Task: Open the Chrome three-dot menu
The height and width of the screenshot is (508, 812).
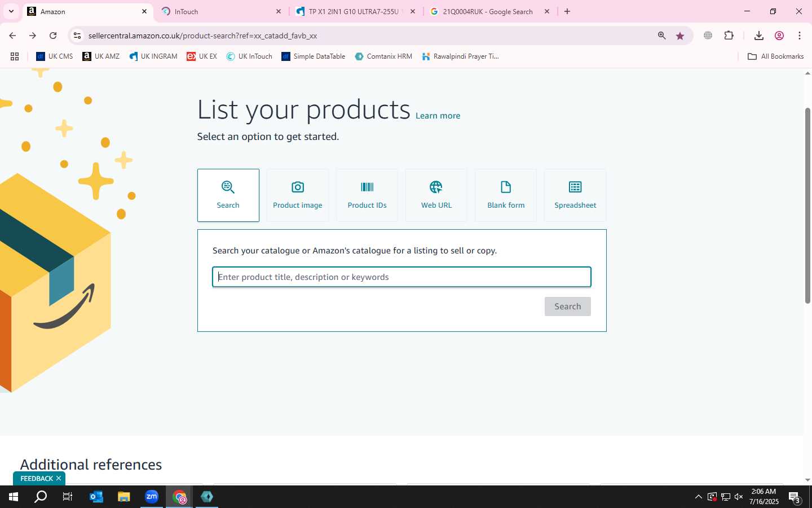Action: pos(800,36)
